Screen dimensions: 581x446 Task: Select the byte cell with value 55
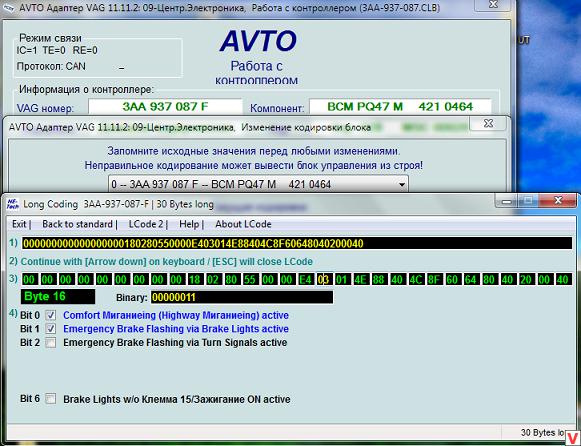250,279
